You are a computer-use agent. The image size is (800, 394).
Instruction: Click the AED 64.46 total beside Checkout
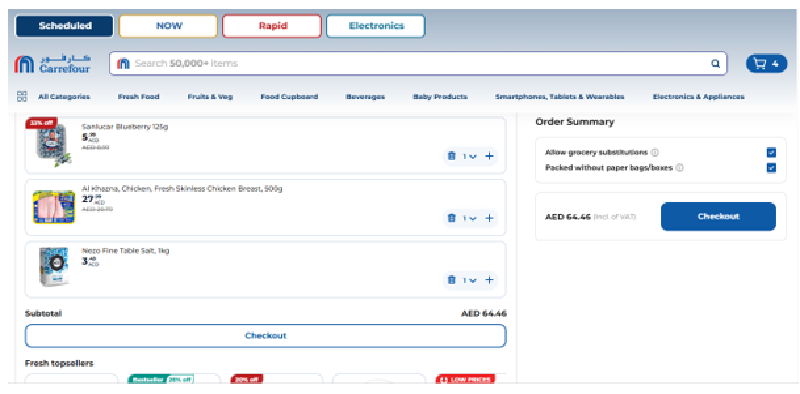[x=568, y=216]
